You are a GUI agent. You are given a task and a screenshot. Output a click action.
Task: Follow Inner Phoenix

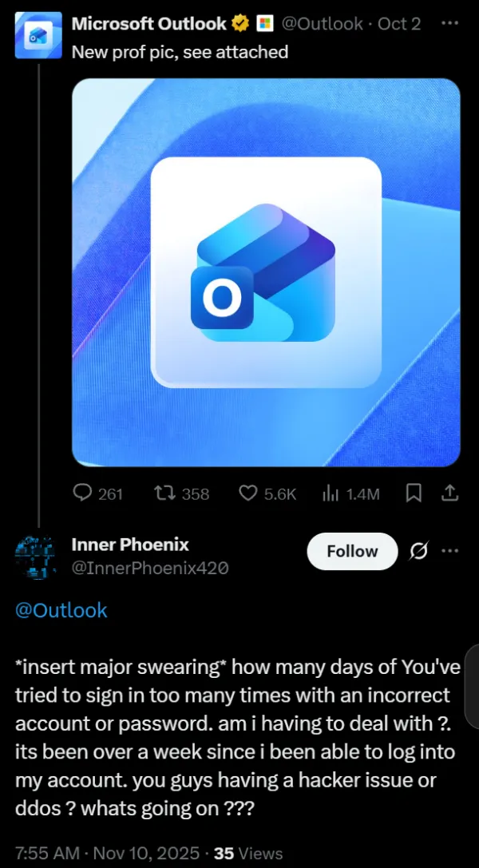point(352,551)
